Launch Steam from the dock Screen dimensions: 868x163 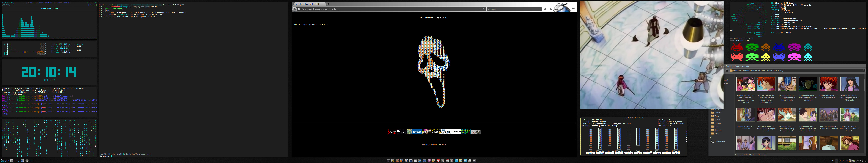pyautogui.click(x=474, y=161)
